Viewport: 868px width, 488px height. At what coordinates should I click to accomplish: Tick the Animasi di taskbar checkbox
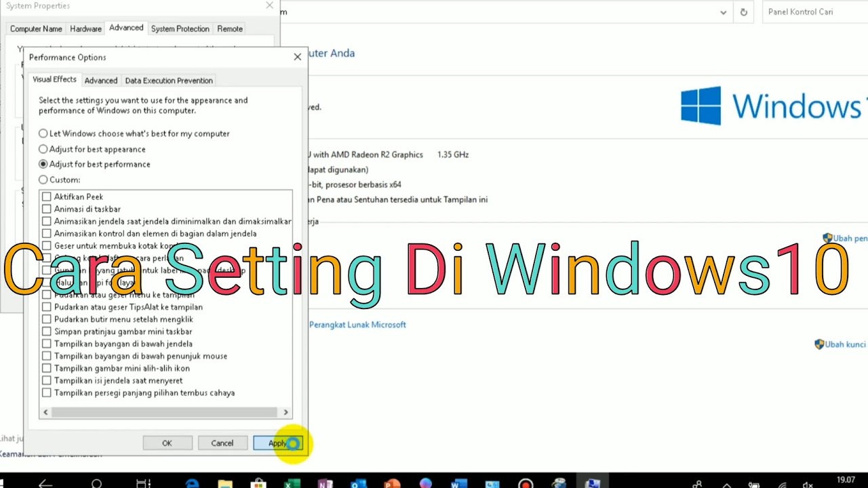[47, 209]
